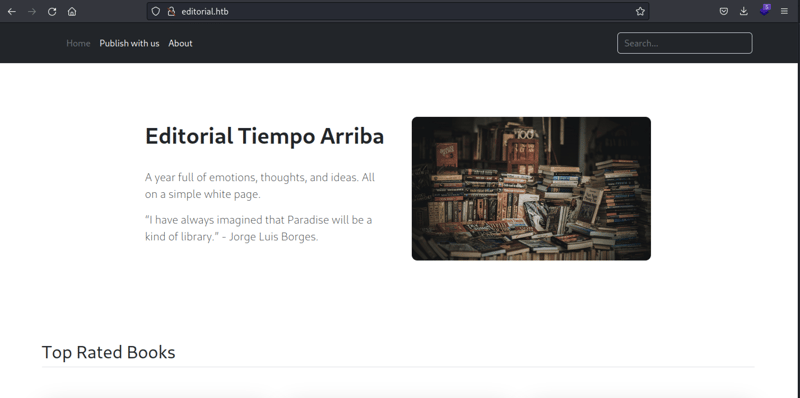
Task: Open the hamburger application menu
Action: coord(784,11)
